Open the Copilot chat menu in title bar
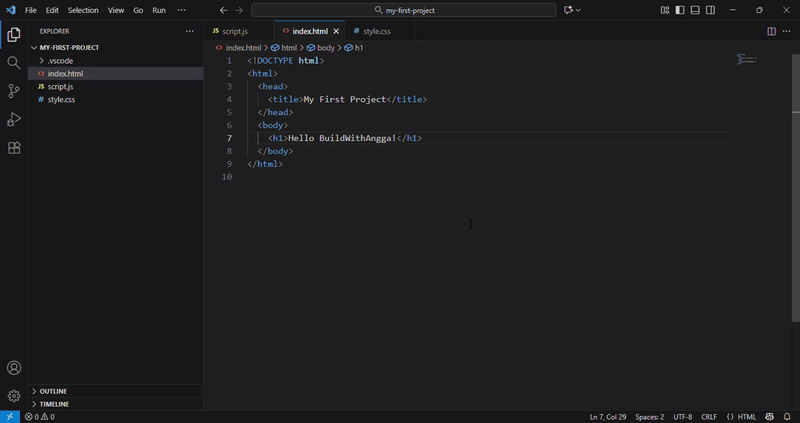Viewport: 800px width, 423px height. 572,10
